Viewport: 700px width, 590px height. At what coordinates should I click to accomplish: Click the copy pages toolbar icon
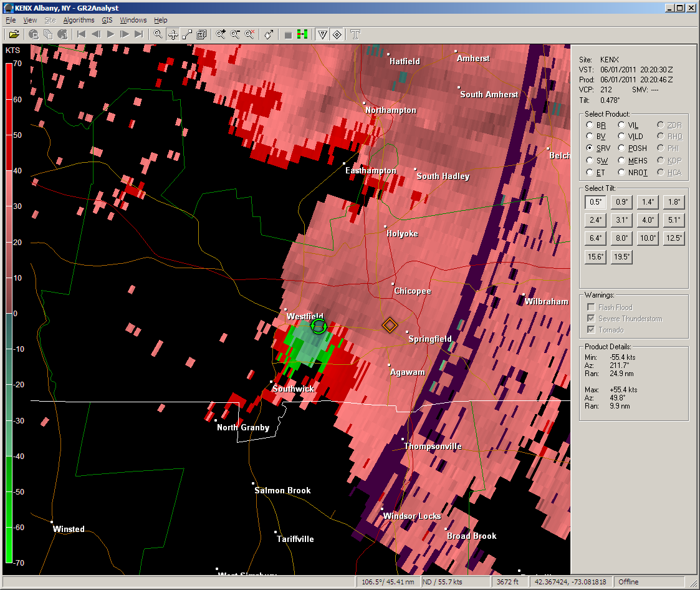48,34
